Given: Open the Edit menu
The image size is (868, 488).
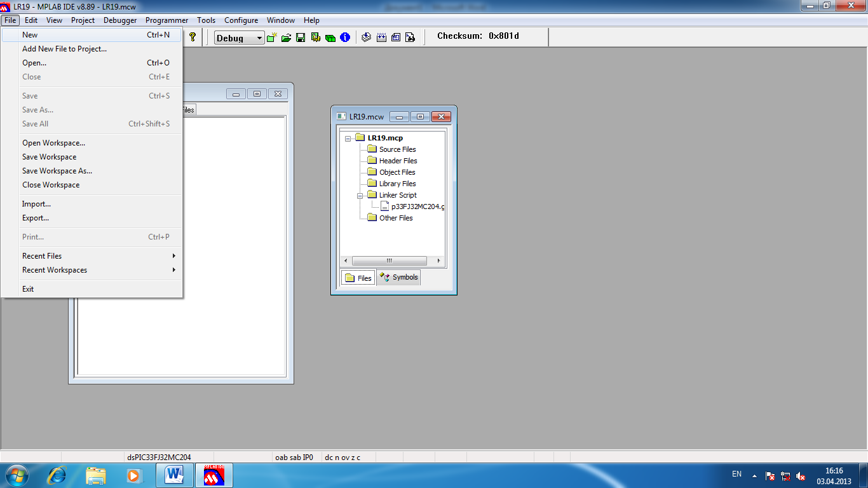Looking at the screenshot, I should 31,20.
